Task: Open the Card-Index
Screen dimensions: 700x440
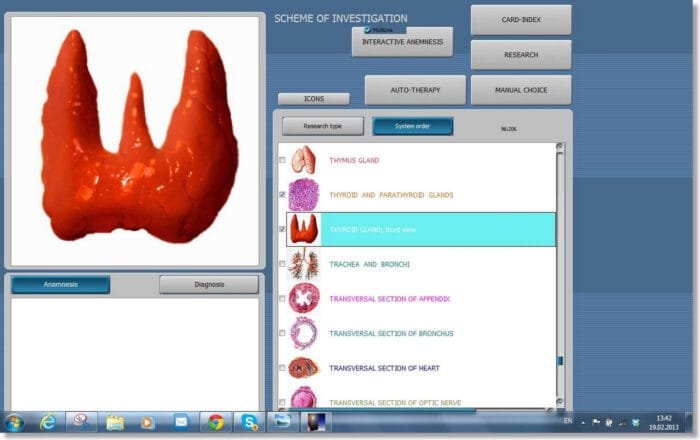Action: click(x=521, y=19)
